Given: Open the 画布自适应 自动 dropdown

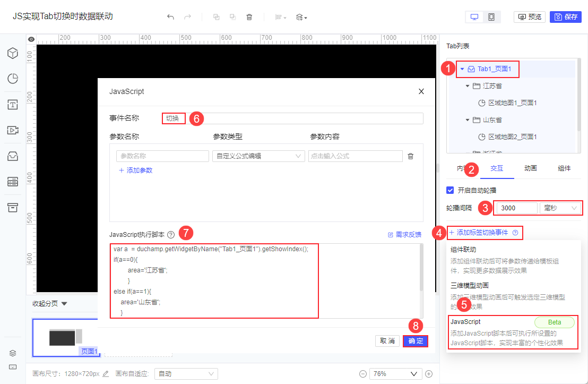Looking at the screenshot, I should 186,374.
